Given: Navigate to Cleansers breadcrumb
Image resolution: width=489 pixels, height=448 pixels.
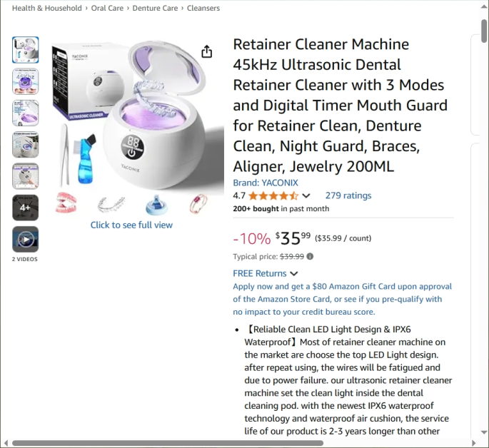Looking at the screenshot, I should [203, 8].
